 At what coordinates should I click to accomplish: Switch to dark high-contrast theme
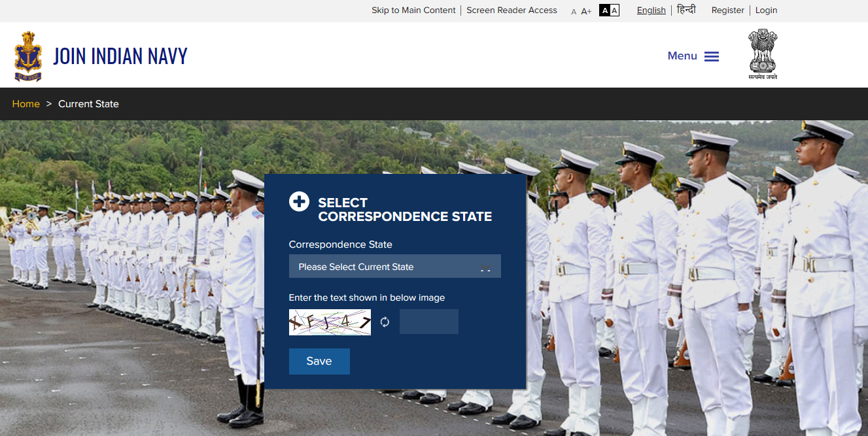(604, 10)
